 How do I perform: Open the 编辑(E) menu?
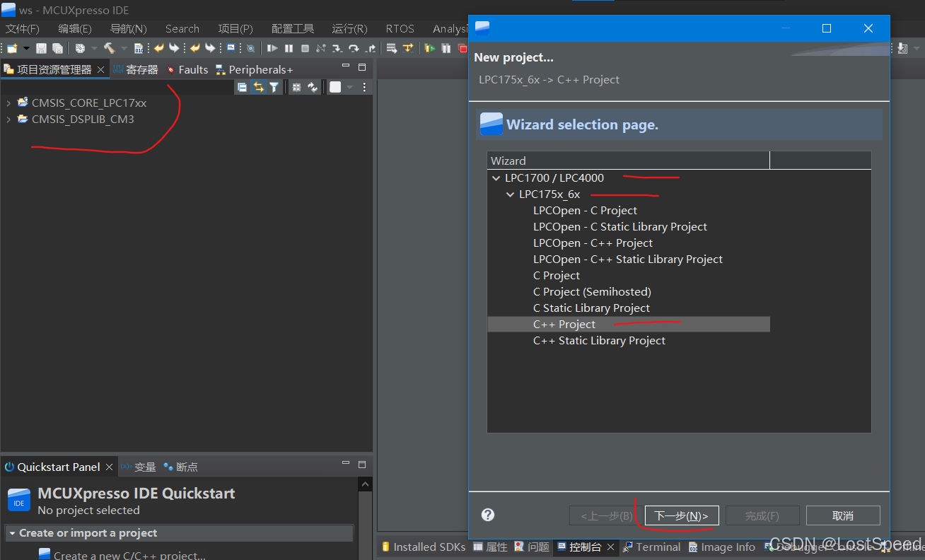[x=75, y=29]
